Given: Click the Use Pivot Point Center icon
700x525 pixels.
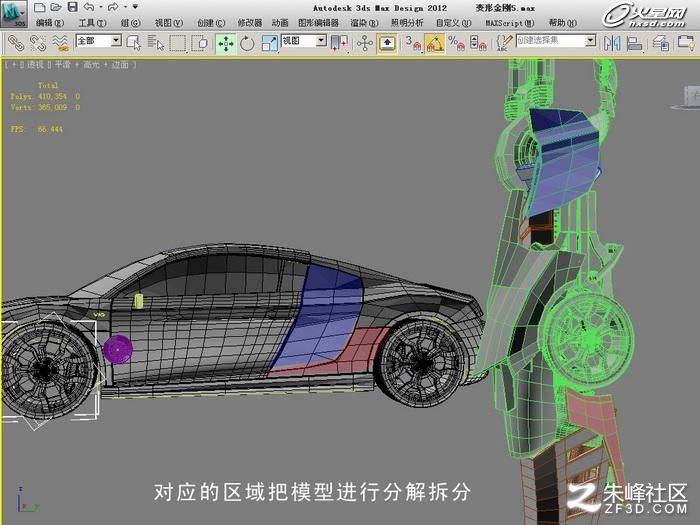Looking at the screenshot, I should [339, 44].
